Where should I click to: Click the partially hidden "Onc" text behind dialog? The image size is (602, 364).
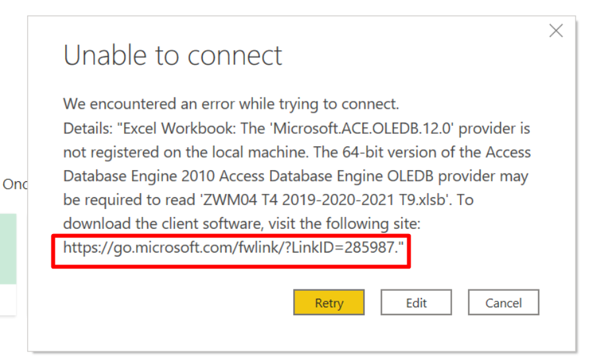(x=15, y=184)
